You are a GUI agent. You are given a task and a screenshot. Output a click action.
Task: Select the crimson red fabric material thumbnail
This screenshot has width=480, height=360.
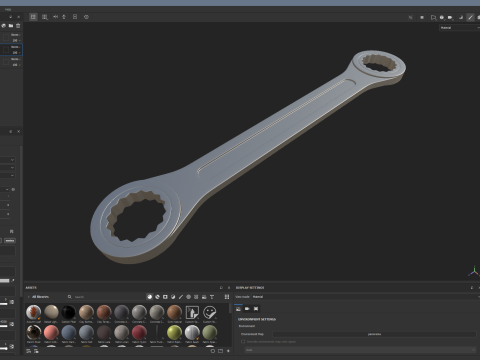[139, 333]
